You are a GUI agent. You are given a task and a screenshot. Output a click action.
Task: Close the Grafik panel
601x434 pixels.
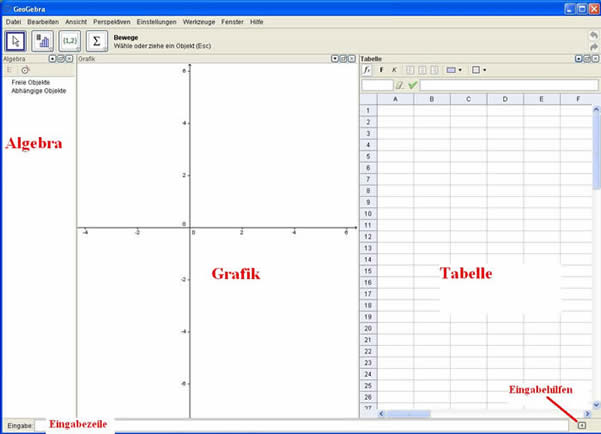coord(351,59)
